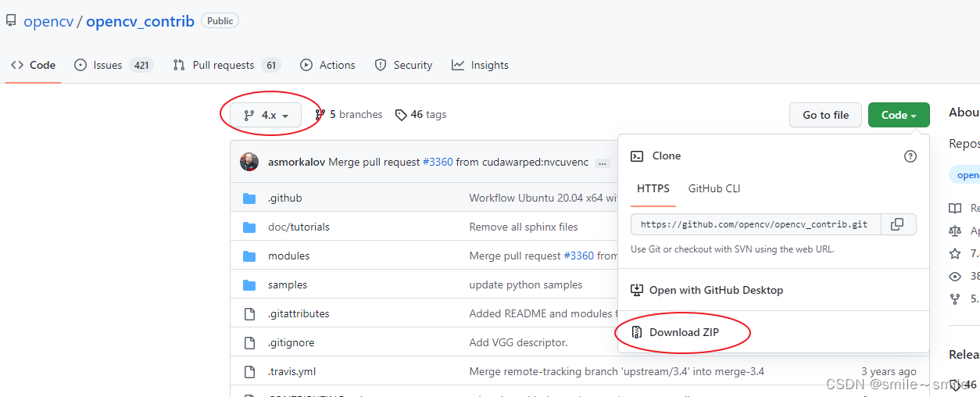Open the opencv_contrib repository link
The height and width of the screenshot is (397, 980).
140,21
